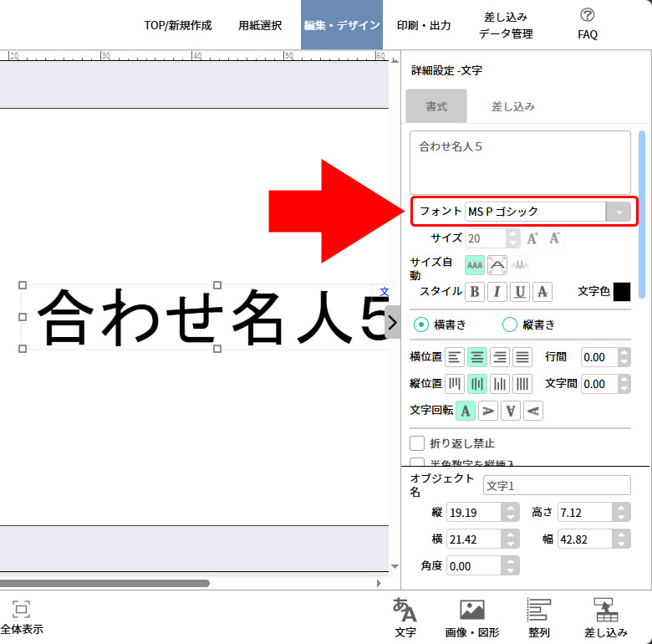The height and width of the screenshot is (644, 652).
Task: Select 編集・デザイン tab
Action: coord(342,24)
